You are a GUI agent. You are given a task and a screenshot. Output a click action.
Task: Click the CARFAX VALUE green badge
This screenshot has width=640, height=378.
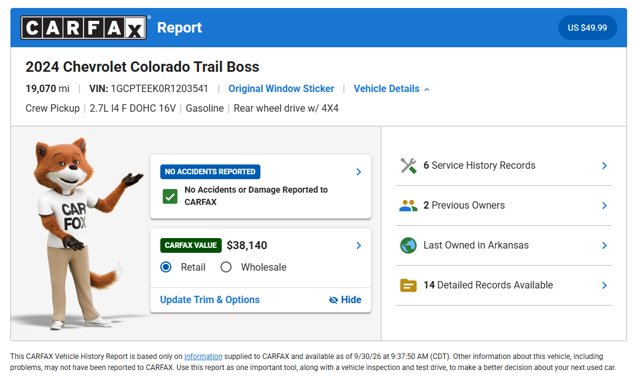point(191,245)
